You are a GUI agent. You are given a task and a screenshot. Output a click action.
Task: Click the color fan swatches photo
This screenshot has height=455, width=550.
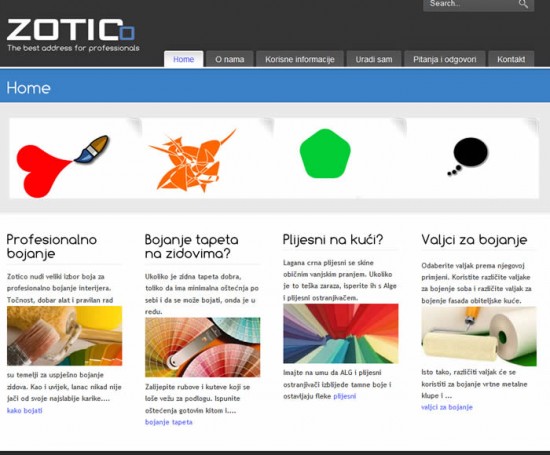pos(203,347)
